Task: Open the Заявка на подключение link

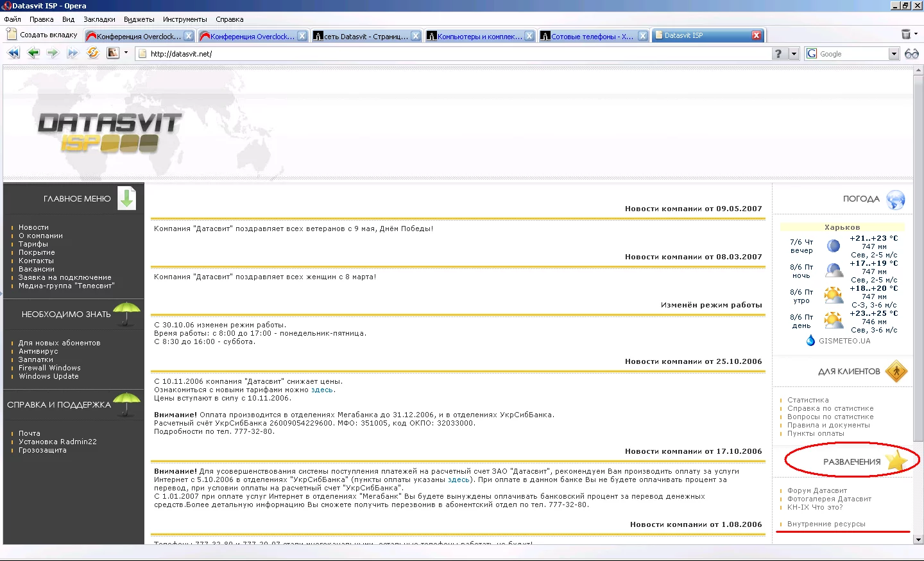Action: tap(65, 277)
